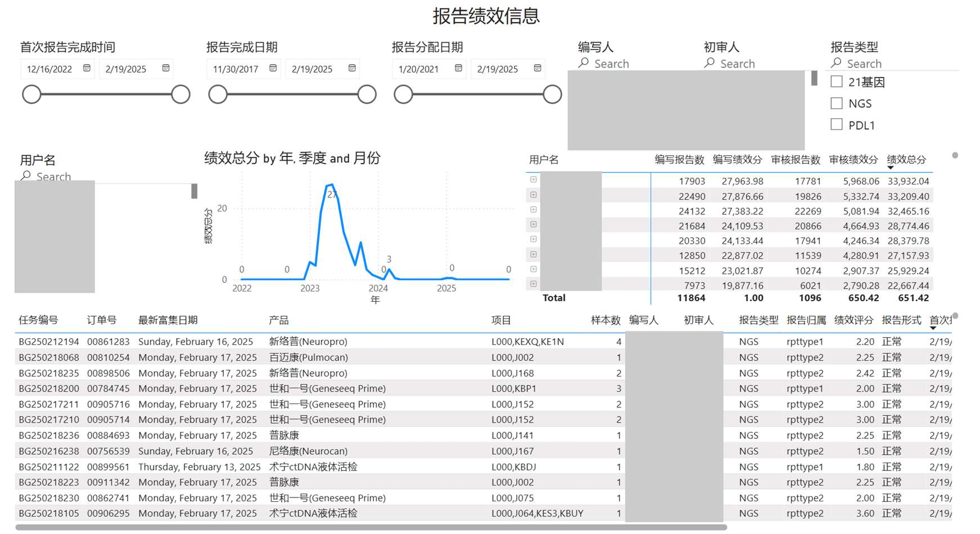
Task: Click search icon in 初审人 filter
Action: [x=710, y=63]
